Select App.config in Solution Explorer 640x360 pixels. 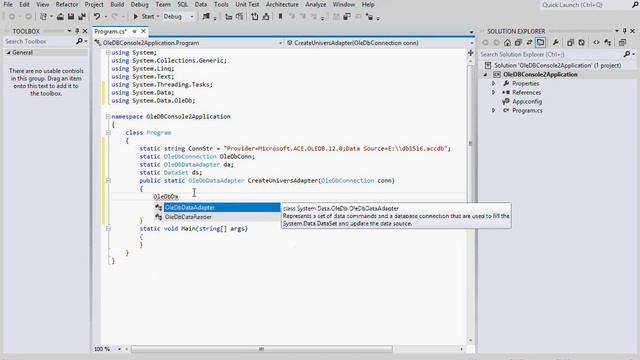(x=527, y=102)
